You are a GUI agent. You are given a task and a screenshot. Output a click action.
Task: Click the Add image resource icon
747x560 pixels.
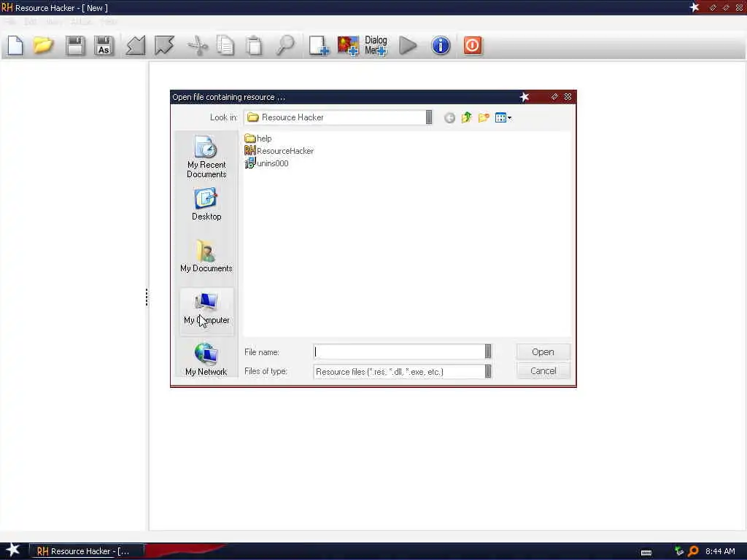[x=348, y=46]
